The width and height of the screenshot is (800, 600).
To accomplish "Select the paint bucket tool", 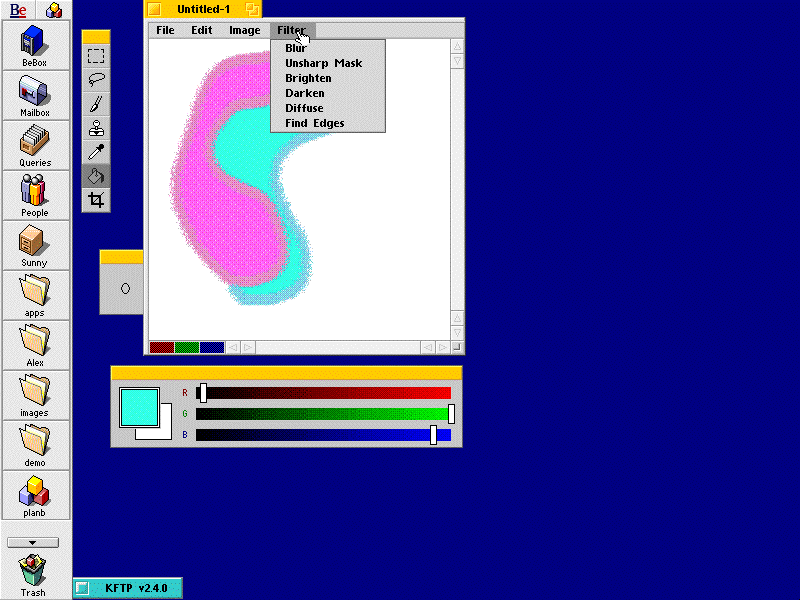I will [x=96, y=176].
